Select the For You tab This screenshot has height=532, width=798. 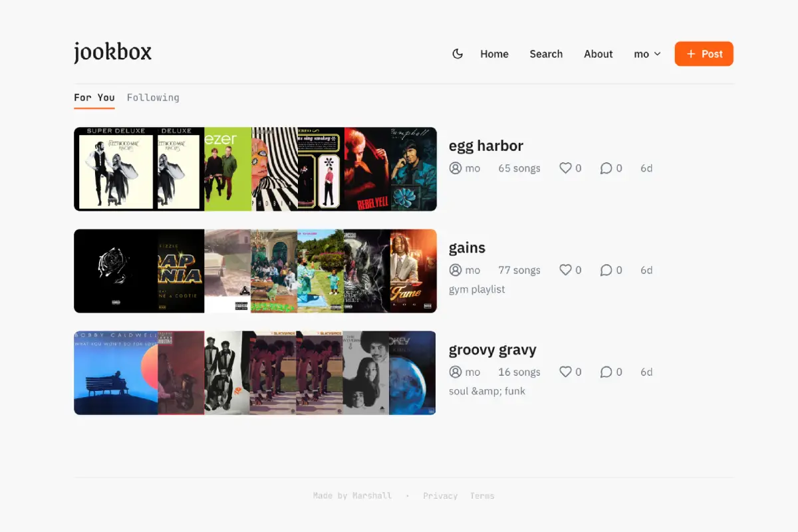(x=94, y=97)
